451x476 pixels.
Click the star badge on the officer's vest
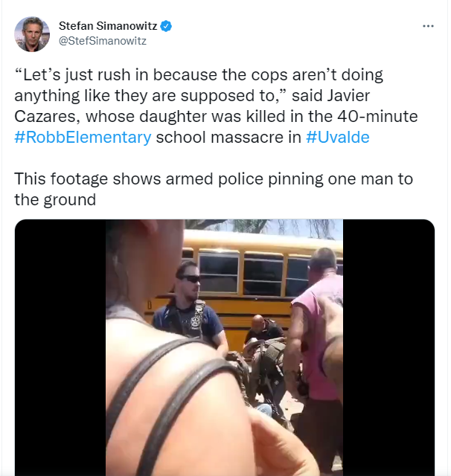pos(195,322)
